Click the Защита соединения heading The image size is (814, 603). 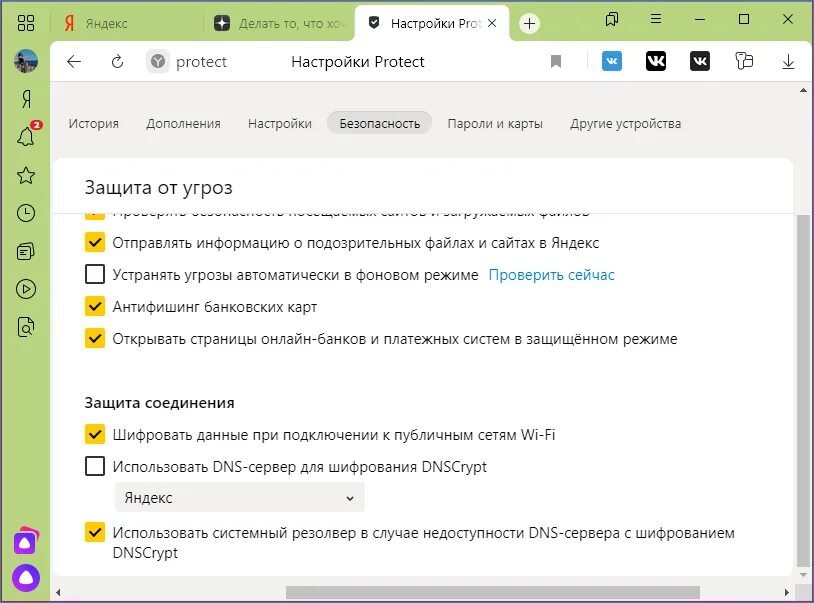159,403
